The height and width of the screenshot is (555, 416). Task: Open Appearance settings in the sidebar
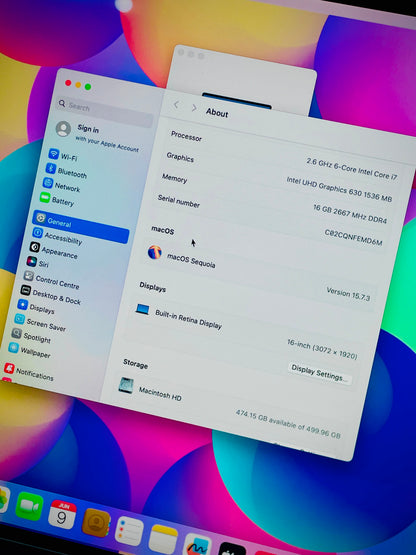click(53, 250)
